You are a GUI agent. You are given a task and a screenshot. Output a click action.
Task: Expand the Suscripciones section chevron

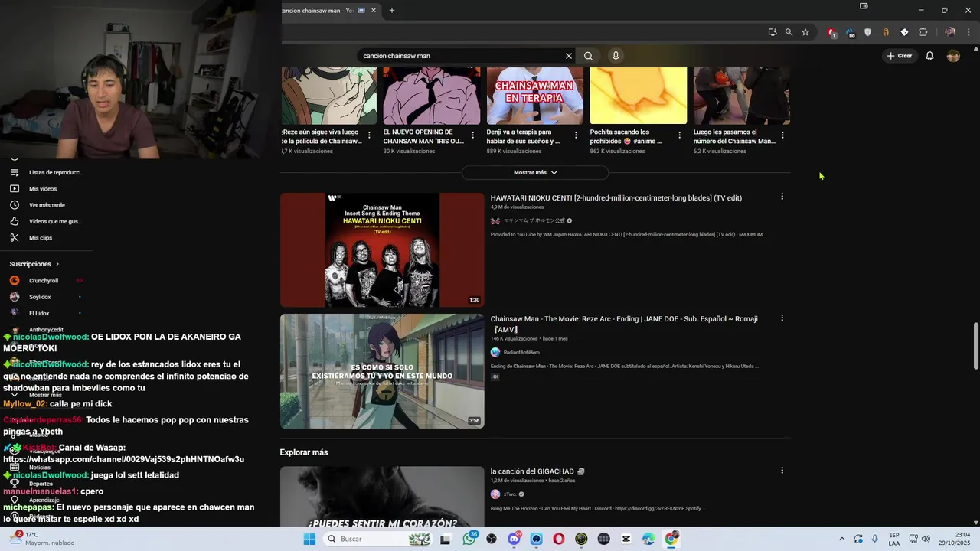point(57,264)
